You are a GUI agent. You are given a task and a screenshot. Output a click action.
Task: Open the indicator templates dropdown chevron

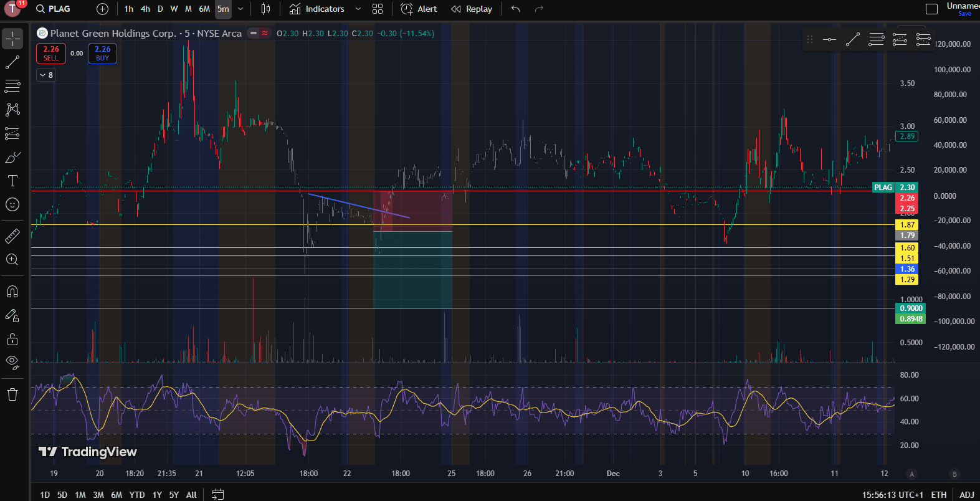(358, 9)
